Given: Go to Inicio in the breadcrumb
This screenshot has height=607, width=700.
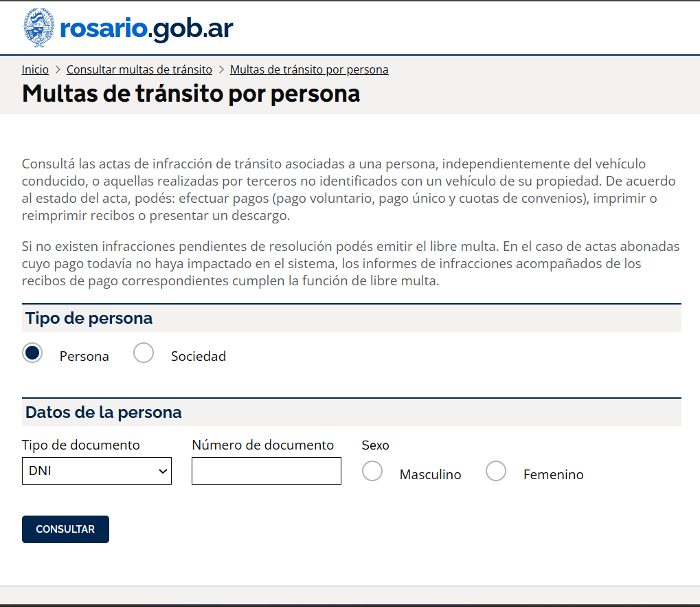Looking at the screenshot, I should click(35, 69).
